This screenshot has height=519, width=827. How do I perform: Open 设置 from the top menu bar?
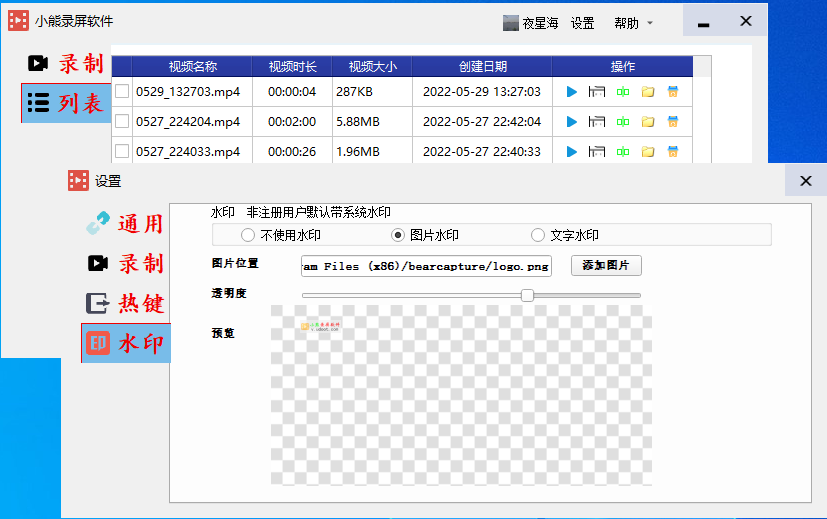click(x=583, y=23)
